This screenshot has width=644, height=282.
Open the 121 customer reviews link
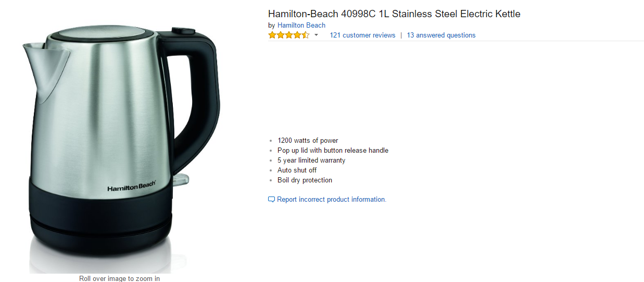coord(362,35)
